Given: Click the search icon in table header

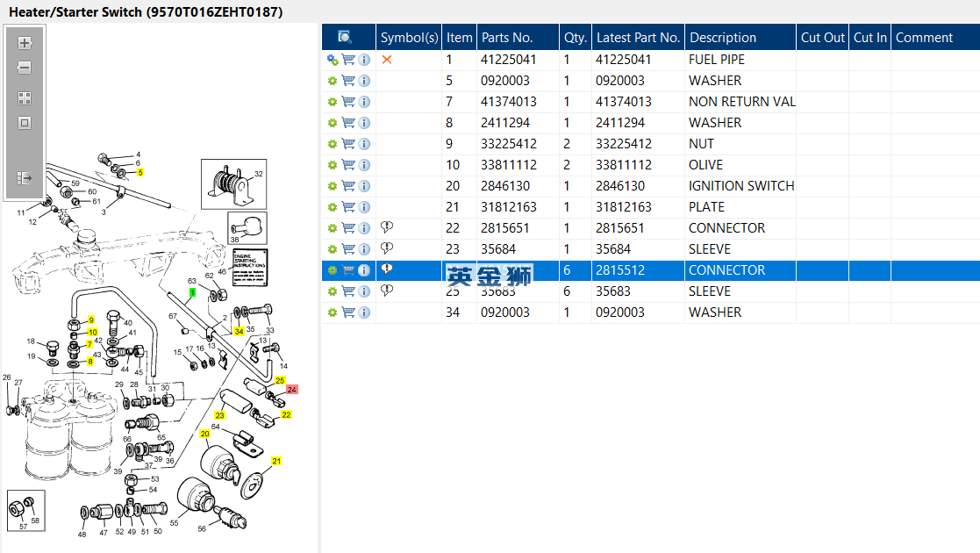Looking at the screenshot, I should click(345, 37).
